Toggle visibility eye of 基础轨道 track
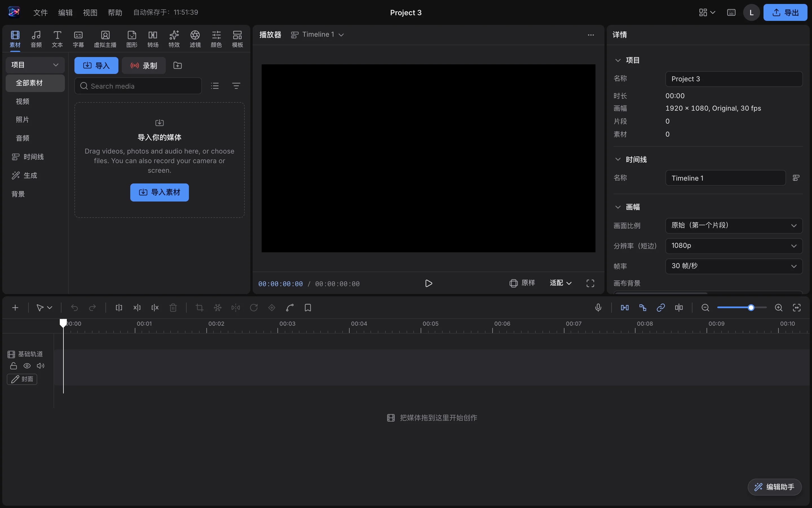 [27, 365]
